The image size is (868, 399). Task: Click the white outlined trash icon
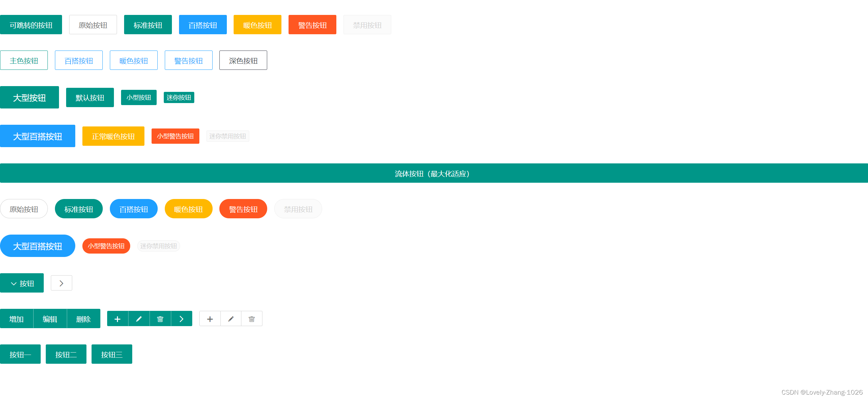pos(252,319)
